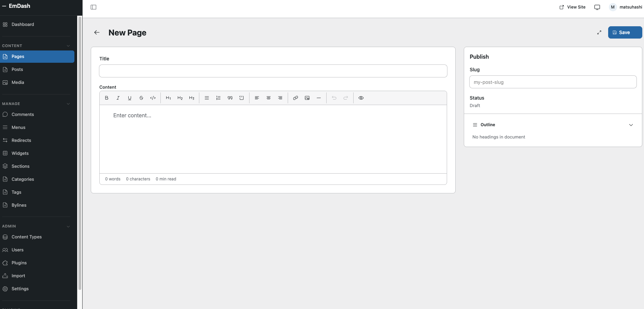
Task: Apply italic formatting
Action: (118, 98)
